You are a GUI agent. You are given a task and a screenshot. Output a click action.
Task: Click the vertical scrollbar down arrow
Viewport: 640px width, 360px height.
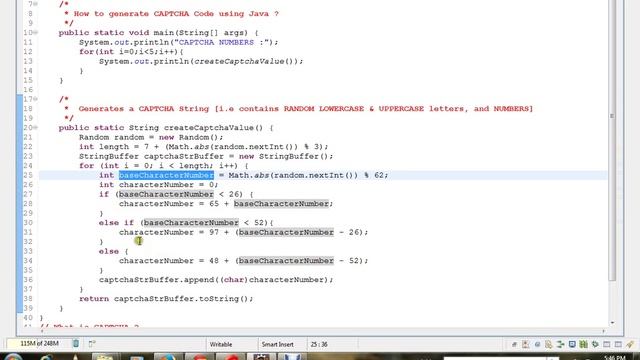(x=612, y=323)
